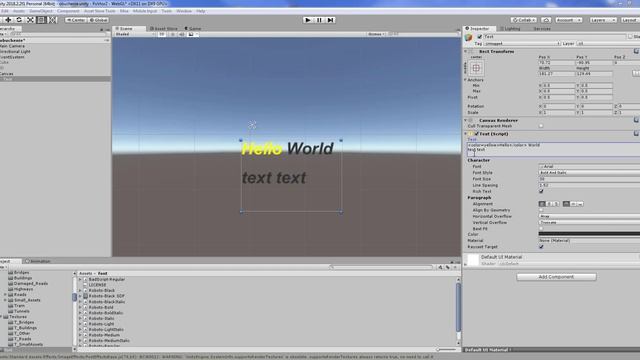Set horizontal alignment to right
The image size is (640, 360).
click(556, 204)
